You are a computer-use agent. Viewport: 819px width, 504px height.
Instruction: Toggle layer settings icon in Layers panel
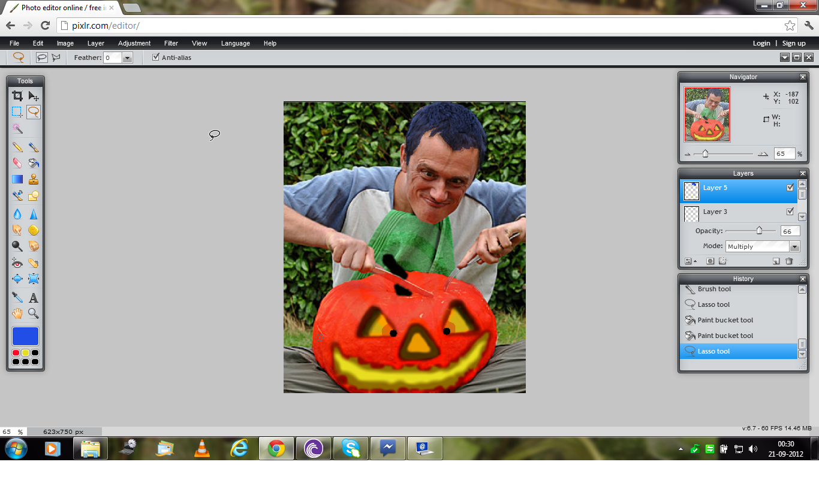coord(691,261)
